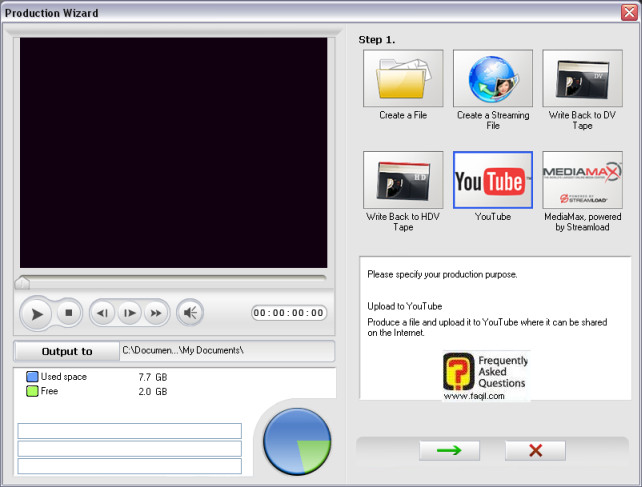Click the preview seek slider handle

22,283
